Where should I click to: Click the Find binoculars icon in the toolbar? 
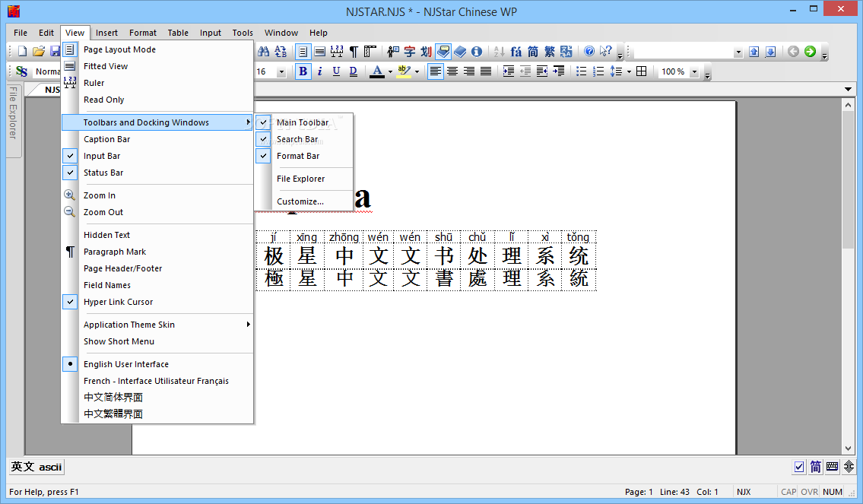[264, 52]
